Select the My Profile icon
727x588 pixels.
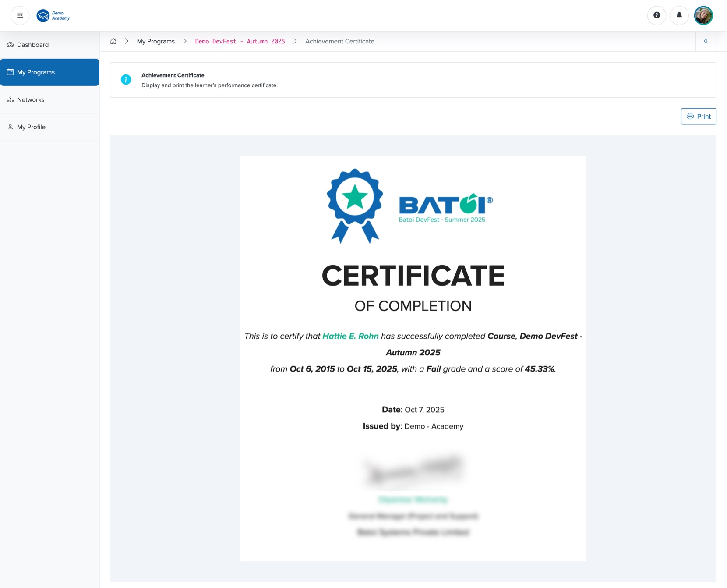tap(10, 127)
